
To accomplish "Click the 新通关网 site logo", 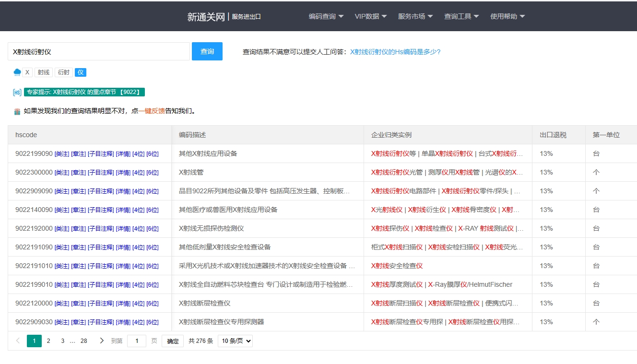I will coord(206,17).
